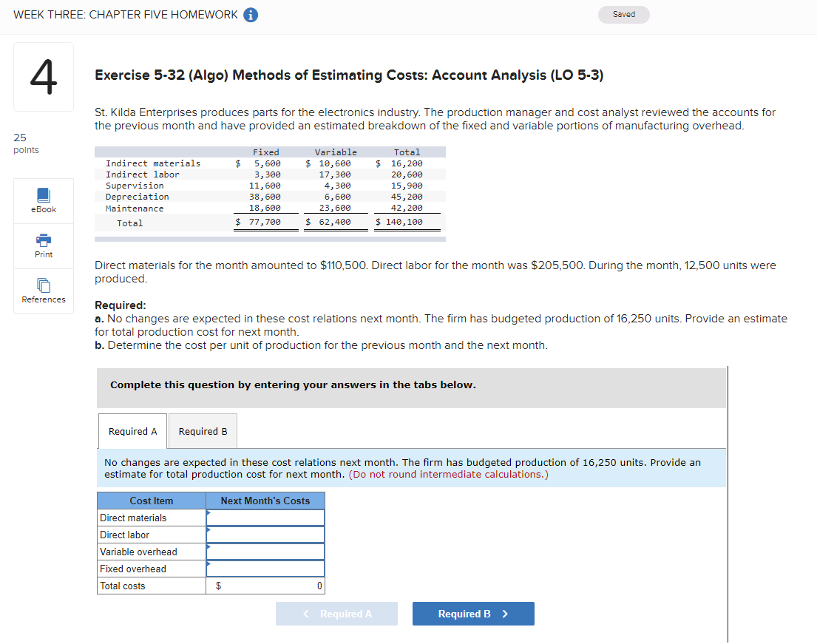Click the blue hint triangle on Variable overhead cell
Image resolution: width=817 pixels, height=644 pixels.
[210, 547]
